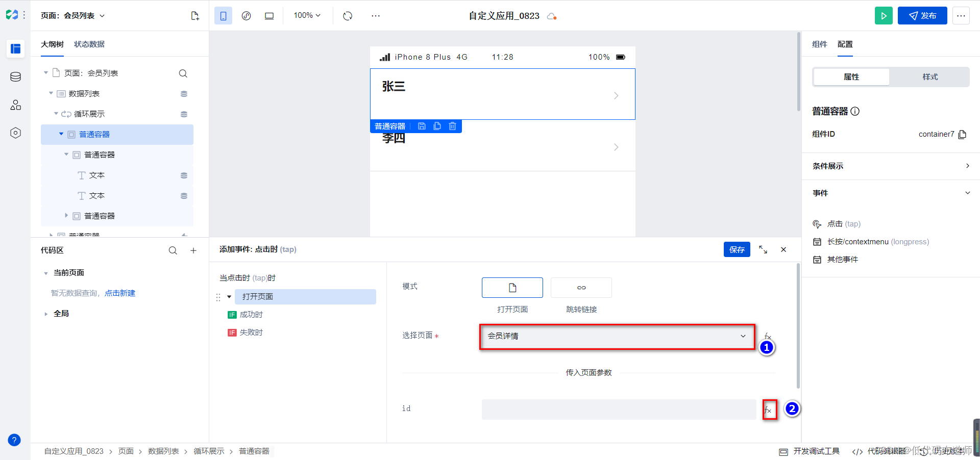Select the 属性 segment tab
Viewport: 980px width, 460px height.
coord(851,77)
